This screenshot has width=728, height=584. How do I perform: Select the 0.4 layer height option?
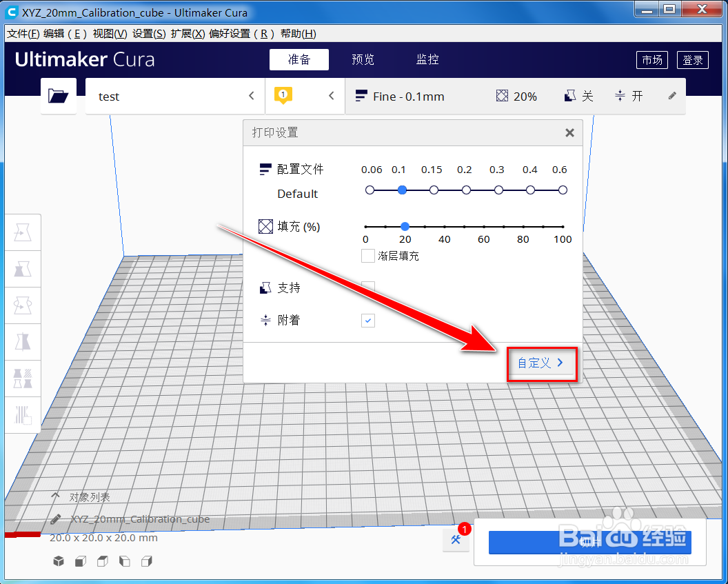[530, 190]
